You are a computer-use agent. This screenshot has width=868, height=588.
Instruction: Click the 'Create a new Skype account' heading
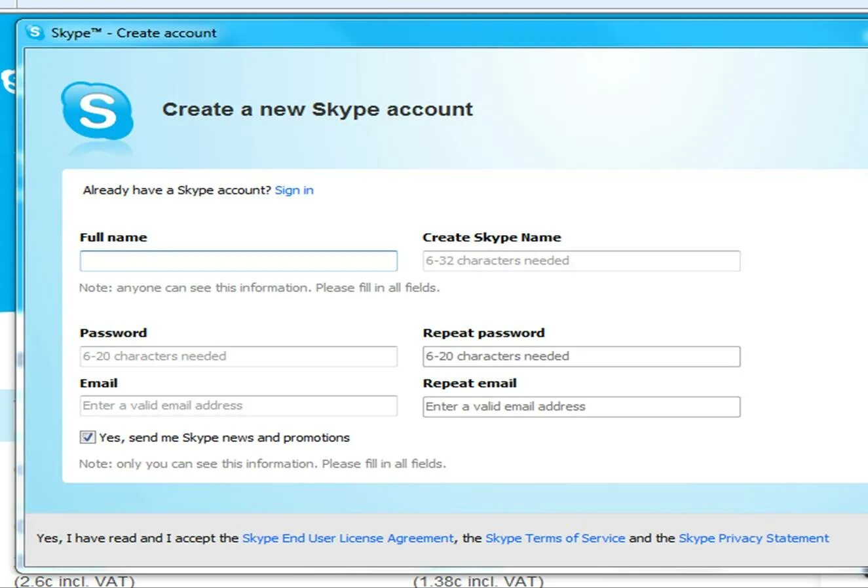318,109
